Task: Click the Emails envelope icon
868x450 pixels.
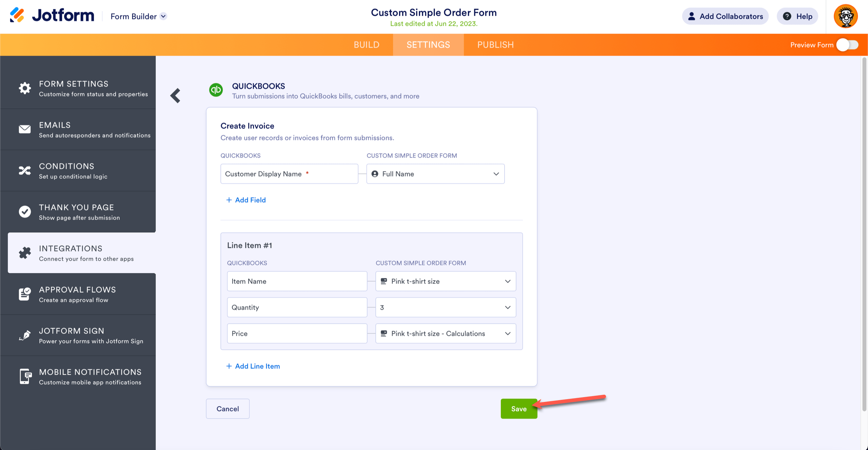Action: (25, 129)
